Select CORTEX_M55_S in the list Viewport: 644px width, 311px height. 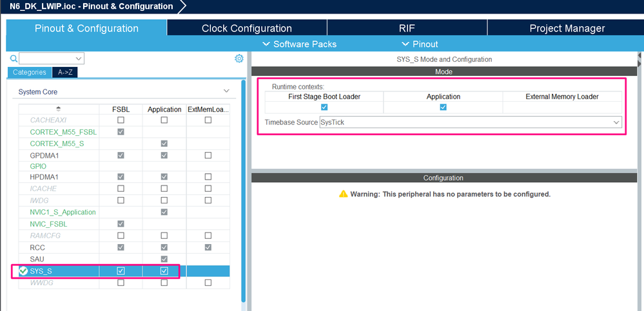tap(57, 144)
